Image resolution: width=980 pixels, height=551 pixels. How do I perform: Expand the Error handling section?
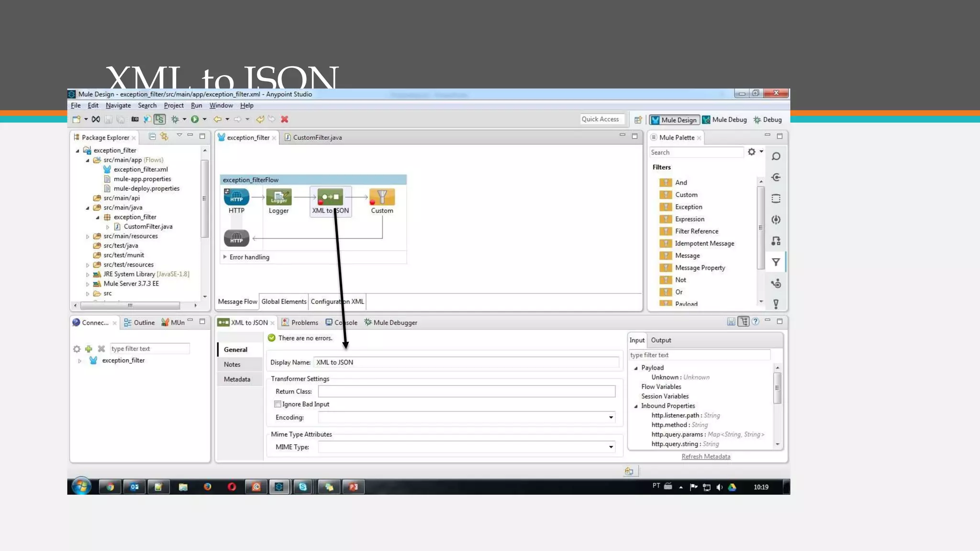[225, 257]
